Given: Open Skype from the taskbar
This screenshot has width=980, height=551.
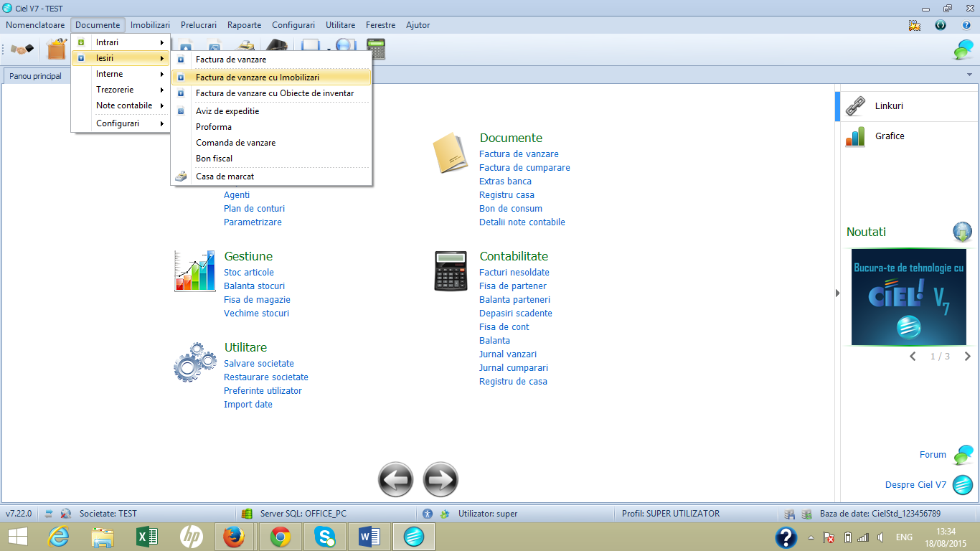Looking at the screenshot, I should click(x=325, y=537).
